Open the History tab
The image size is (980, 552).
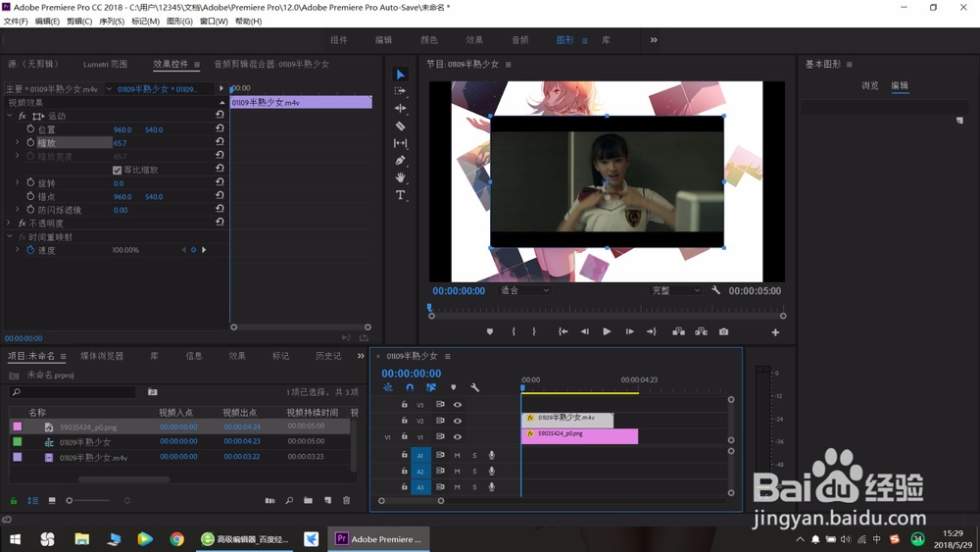click(x=328, y=356)
